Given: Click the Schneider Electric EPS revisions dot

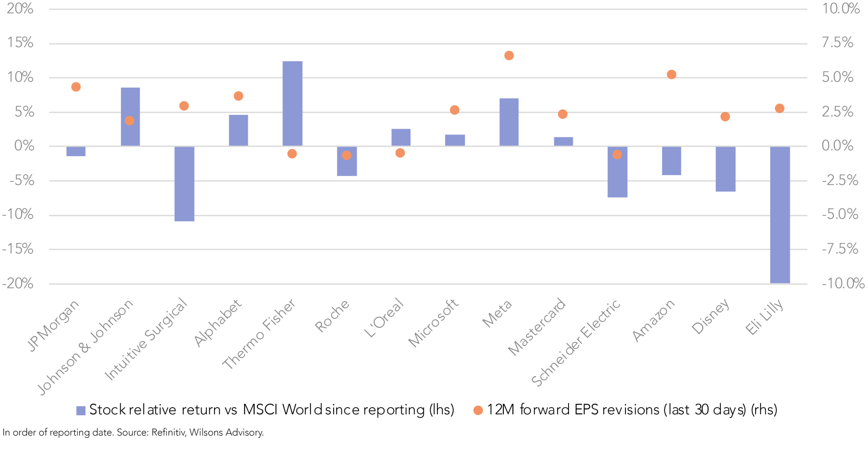Looking at the screenshot, I should 617,154.
